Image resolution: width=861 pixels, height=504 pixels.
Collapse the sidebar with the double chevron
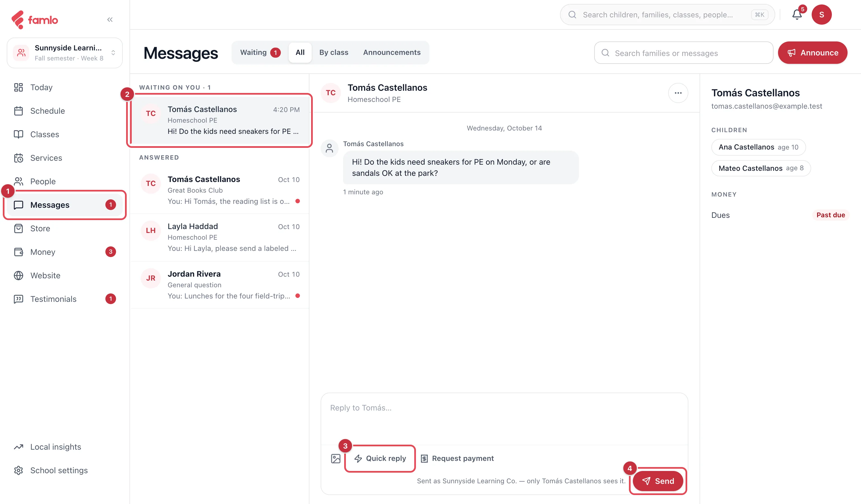click(110, 20)
